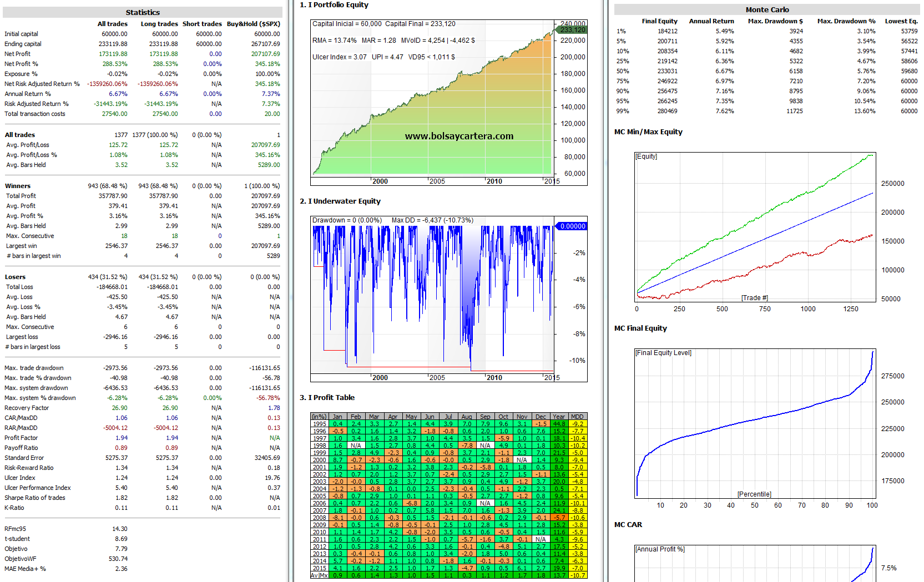Click the 99% percentile row in Monte Carlo
924x582 pixels.
767,111
